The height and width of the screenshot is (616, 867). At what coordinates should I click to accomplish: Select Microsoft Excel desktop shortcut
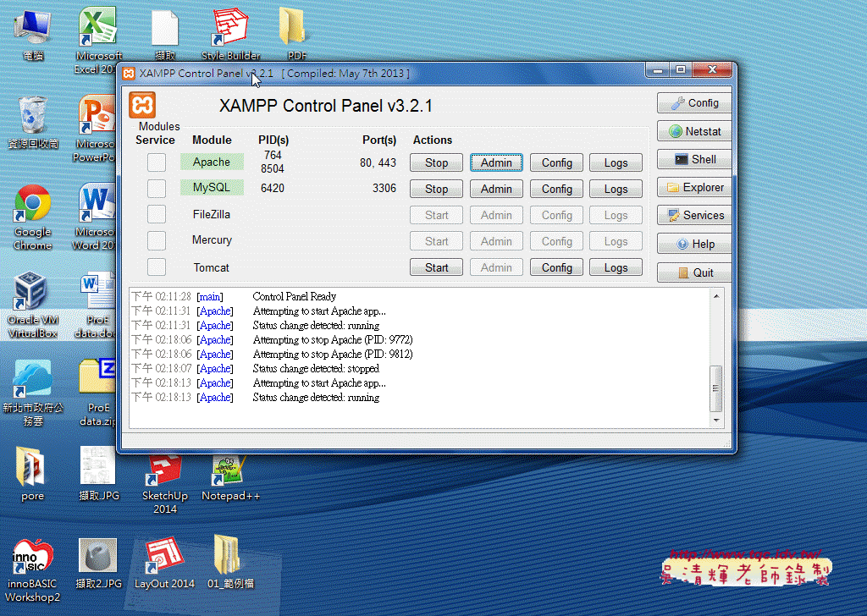98,41
